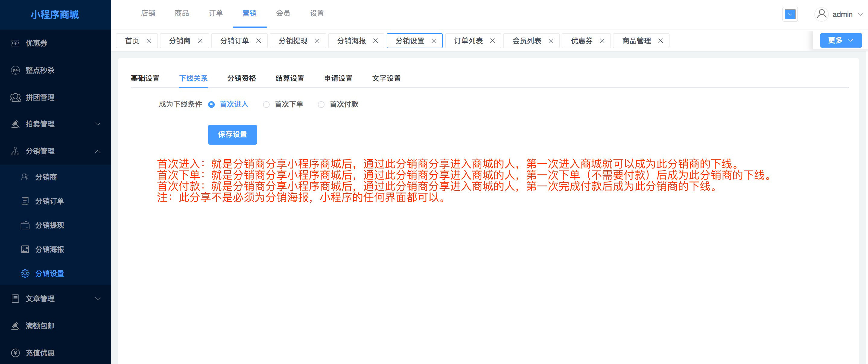Close the 首页 tab
This screenshot has width=868, height=364.
click(x=149, y=41)
